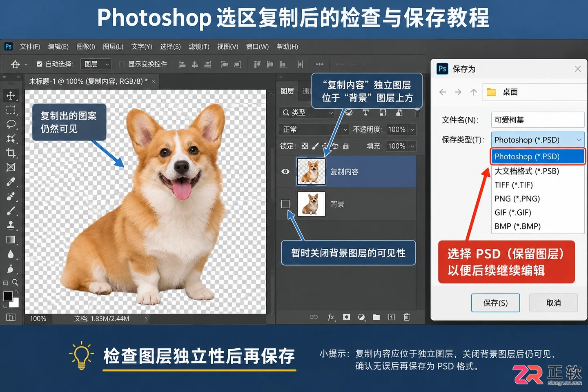The image size is (588, 392).
Task: Expand the 填充 100% dropdown arrow
Action: pyautogui.click(x=412, y=146)
